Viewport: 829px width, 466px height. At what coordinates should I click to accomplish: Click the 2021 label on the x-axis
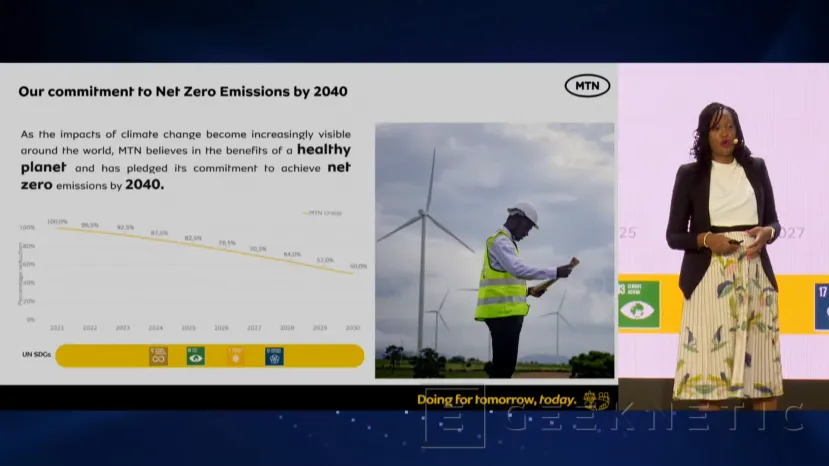tap(57, 328)
